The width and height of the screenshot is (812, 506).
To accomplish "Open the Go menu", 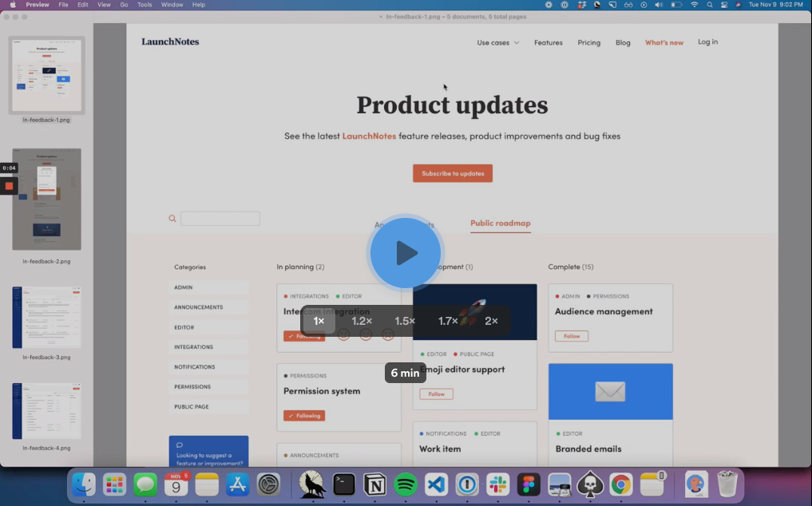I will point(124,5).
